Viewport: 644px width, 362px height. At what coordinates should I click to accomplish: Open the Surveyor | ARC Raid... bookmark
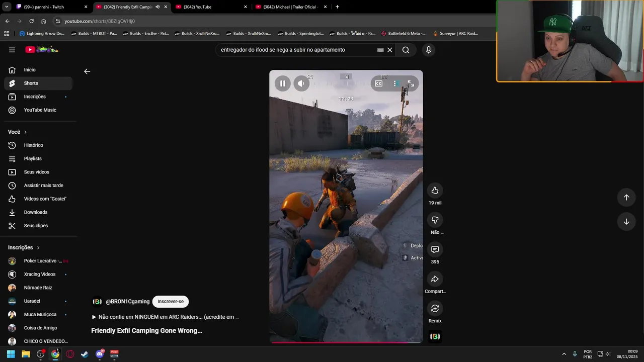coord(455,34)
